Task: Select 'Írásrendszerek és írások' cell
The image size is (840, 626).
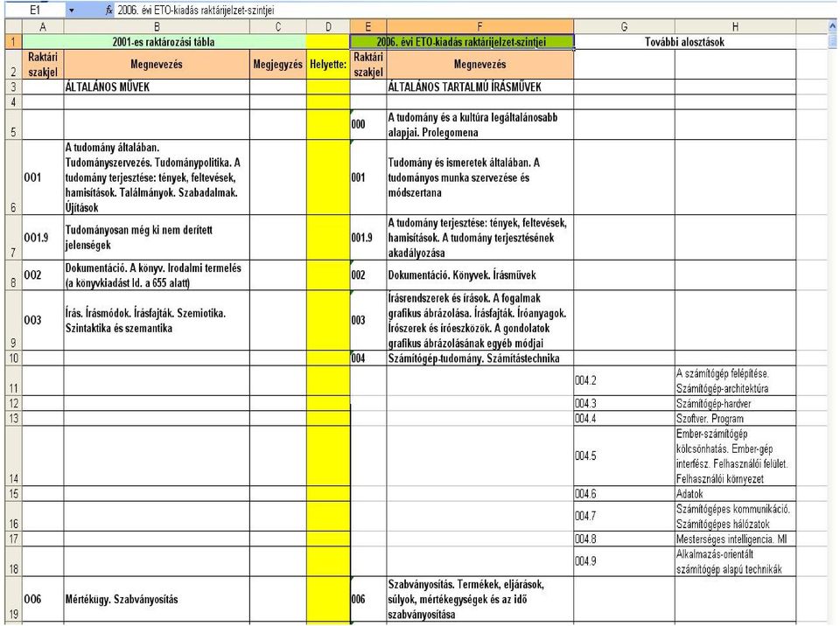Action: [480, 320]
